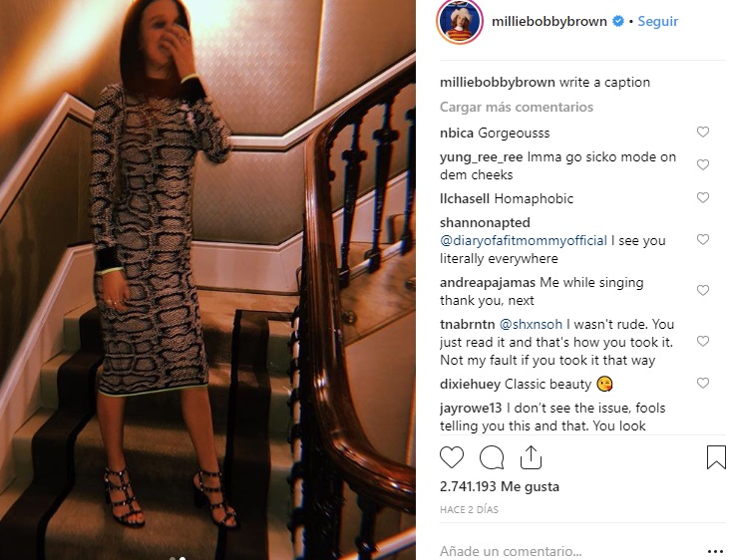
Task: Open the three-dot more options menu
Action: point(715,550)
